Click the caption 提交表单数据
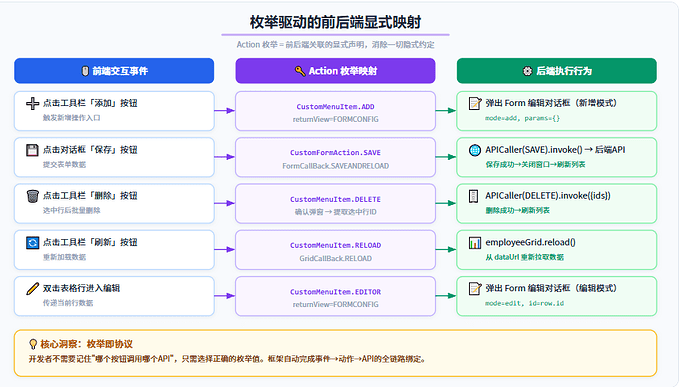The width and height of the screenshot is (690, 387). click(64, 165)
